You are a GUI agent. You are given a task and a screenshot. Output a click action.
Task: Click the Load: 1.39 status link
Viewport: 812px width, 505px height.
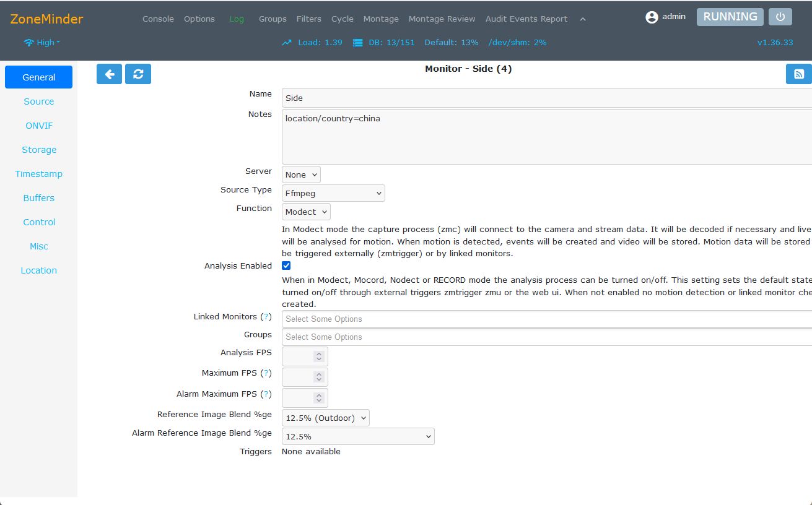click(x=320, y=43)
